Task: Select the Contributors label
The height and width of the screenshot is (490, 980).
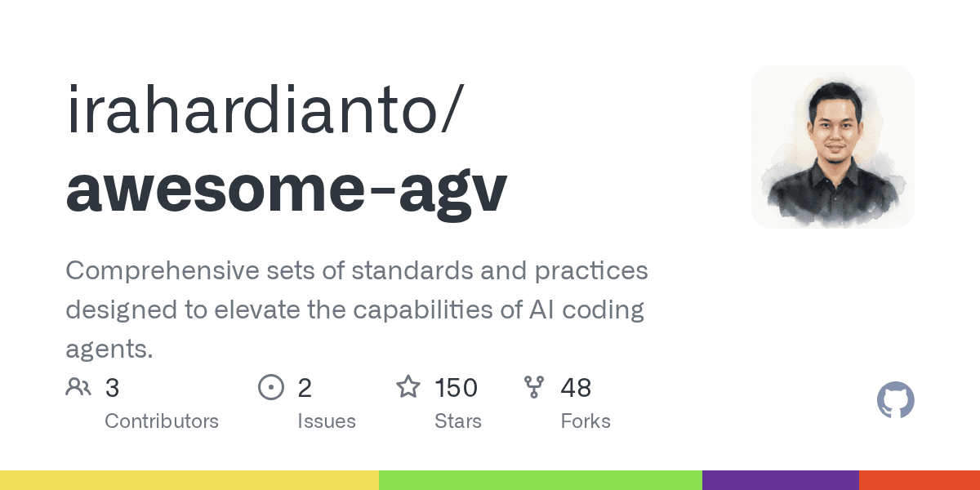Action: pos(162,421)
